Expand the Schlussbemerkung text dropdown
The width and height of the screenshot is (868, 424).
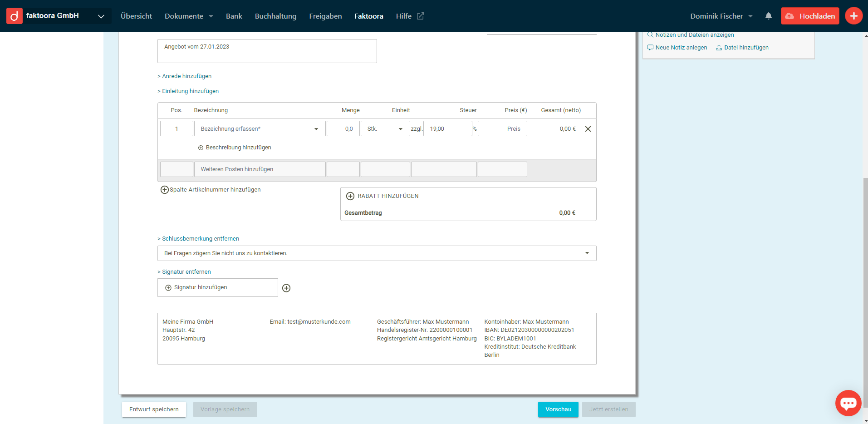pyautogui.click(x=587, y=253)
